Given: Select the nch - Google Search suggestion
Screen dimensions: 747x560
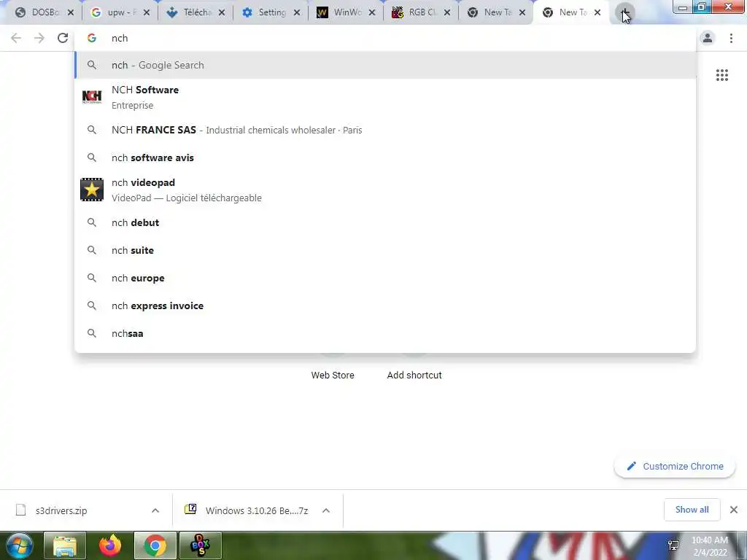Looking at the screenshot, I should coord(385,65).
